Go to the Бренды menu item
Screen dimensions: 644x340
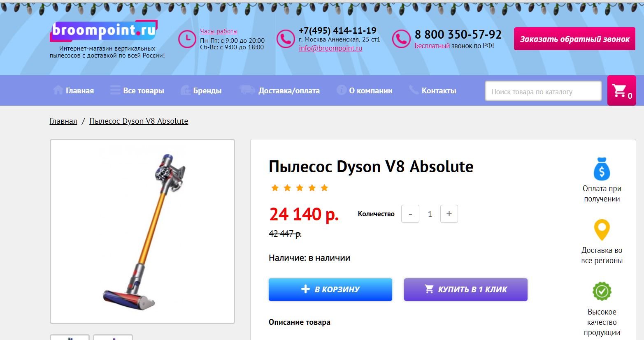201,90
